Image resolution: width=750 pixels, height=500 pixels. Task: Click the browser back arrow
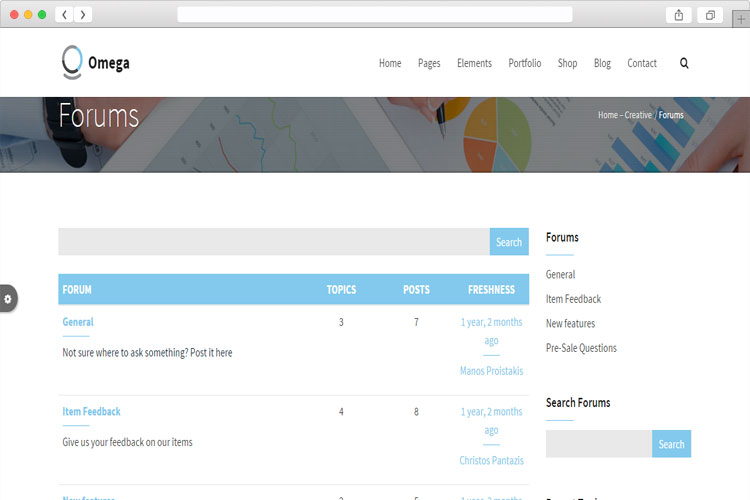click(65, 14)
